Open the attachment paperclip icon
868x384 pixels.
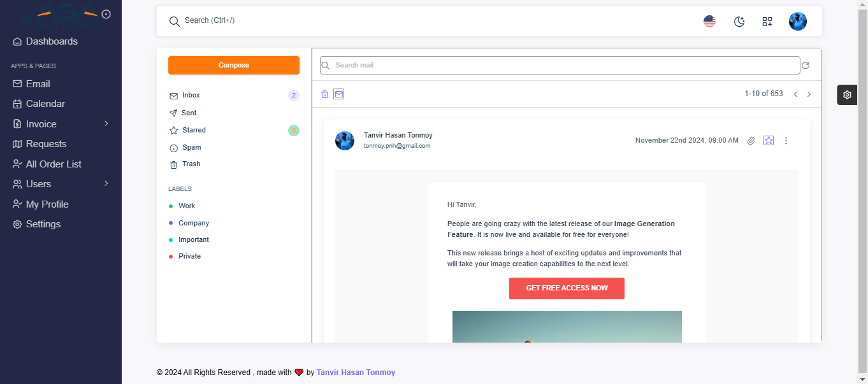click(x=751, y=141)
